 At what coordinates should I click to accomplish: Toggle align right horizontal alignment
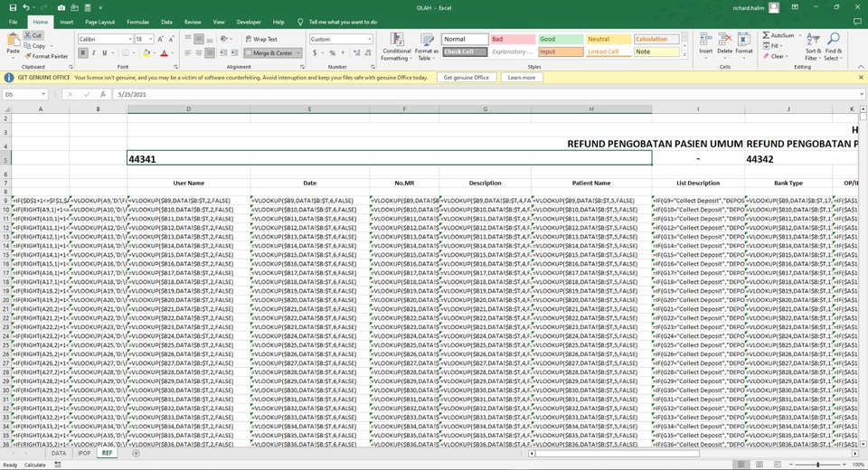point(209,53)
